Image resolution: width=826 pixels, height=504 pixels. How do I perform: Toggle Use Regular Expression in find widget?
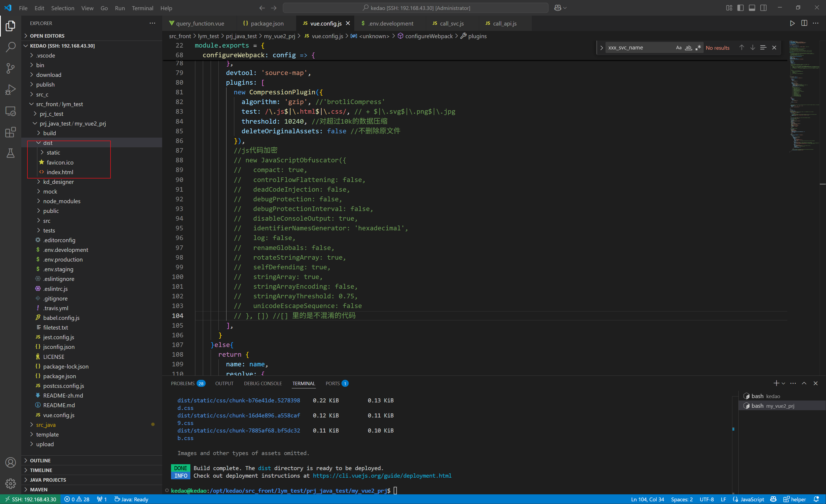698,48
